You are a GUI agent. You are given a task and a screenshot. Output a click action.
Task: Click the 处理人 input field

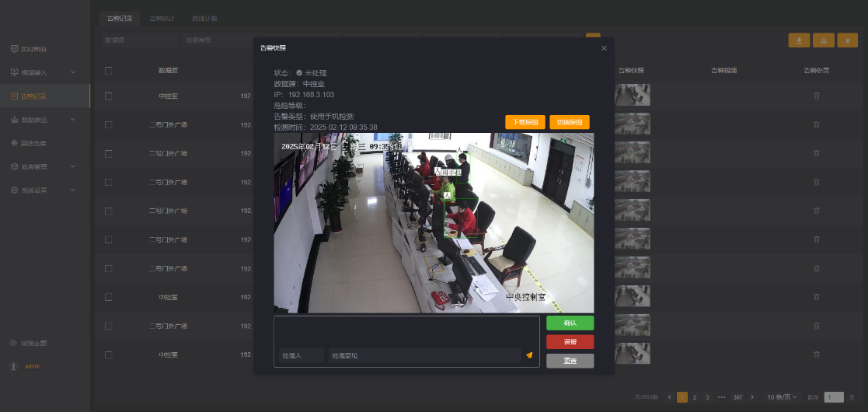click(302, 355)
